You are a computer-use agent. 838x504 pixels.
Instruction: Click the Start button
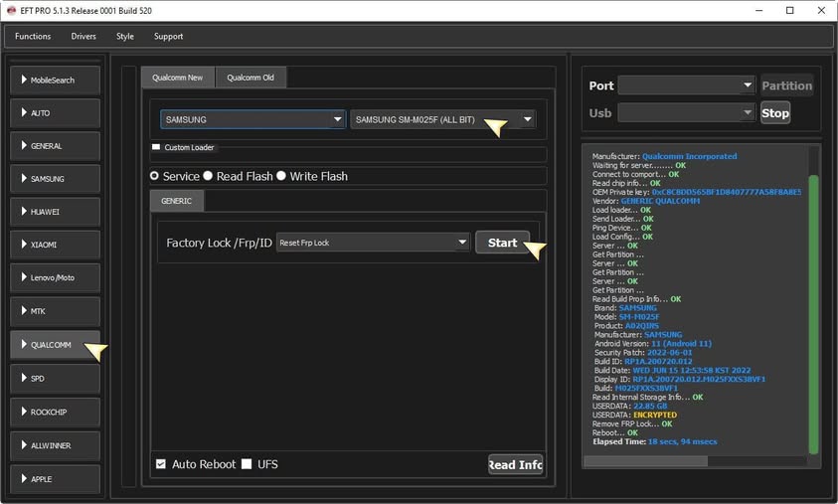(x=502, y=243)
